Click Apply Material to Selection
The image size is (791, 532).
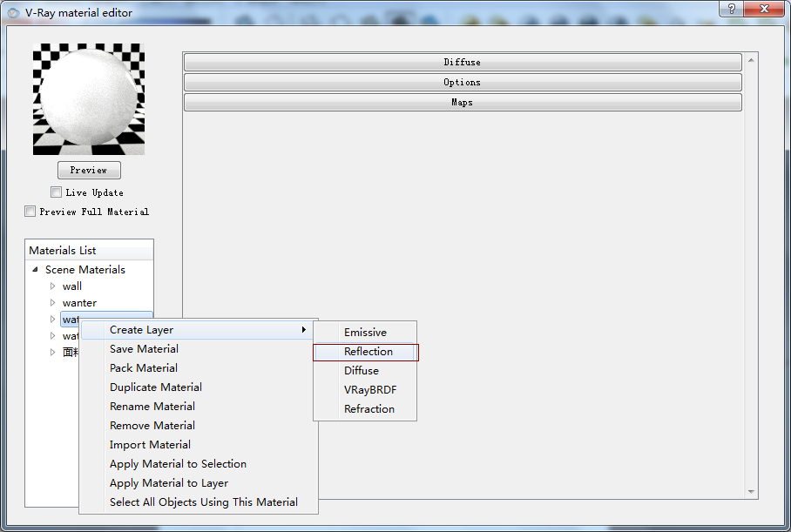(178, 464)
